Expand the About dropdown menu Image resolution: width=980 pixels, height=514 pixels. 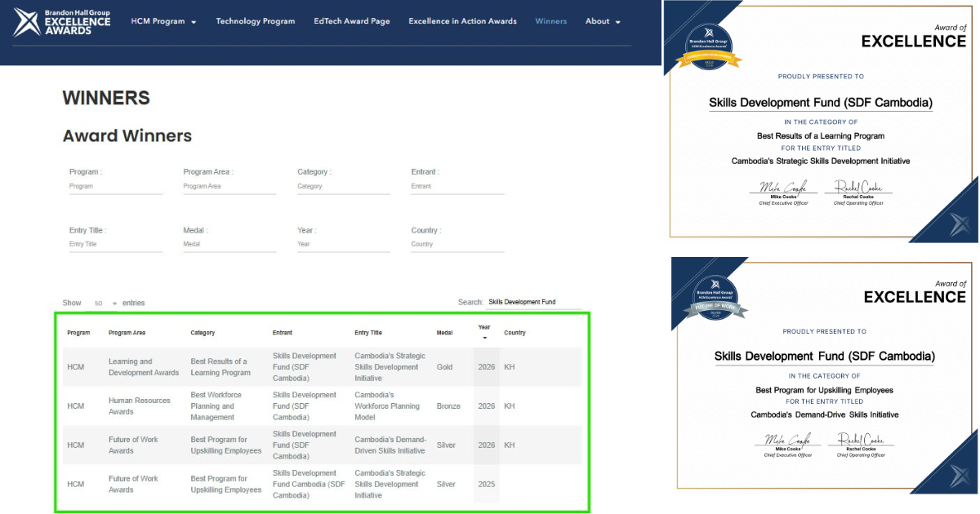603,21
